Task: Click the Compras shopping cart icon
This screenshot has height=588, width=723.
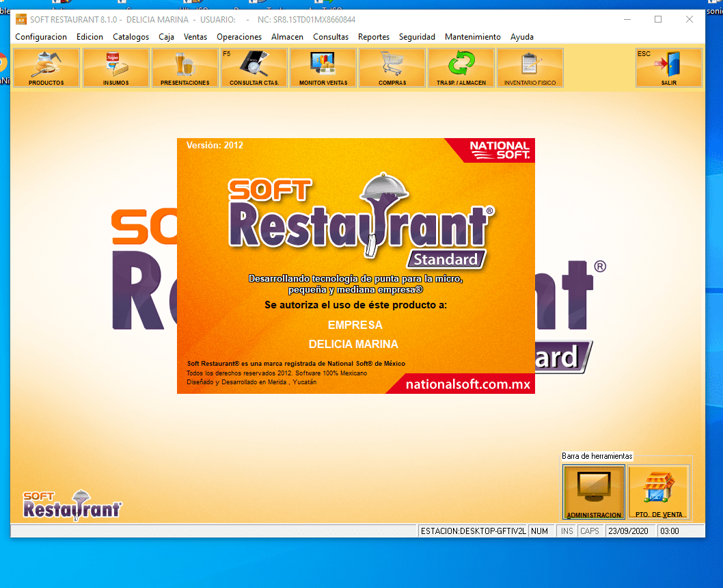Action: tap(392, 68)
